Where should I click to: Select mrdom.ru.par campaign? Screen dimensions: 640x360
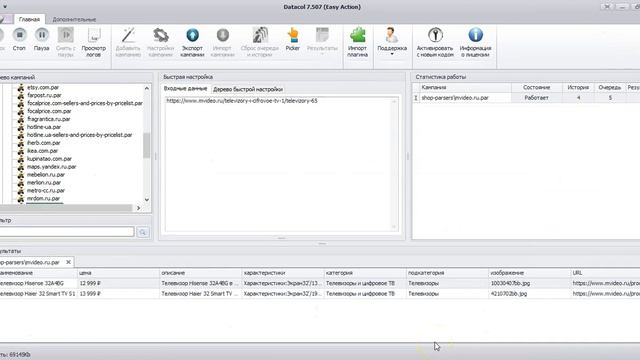click(44, 198)
